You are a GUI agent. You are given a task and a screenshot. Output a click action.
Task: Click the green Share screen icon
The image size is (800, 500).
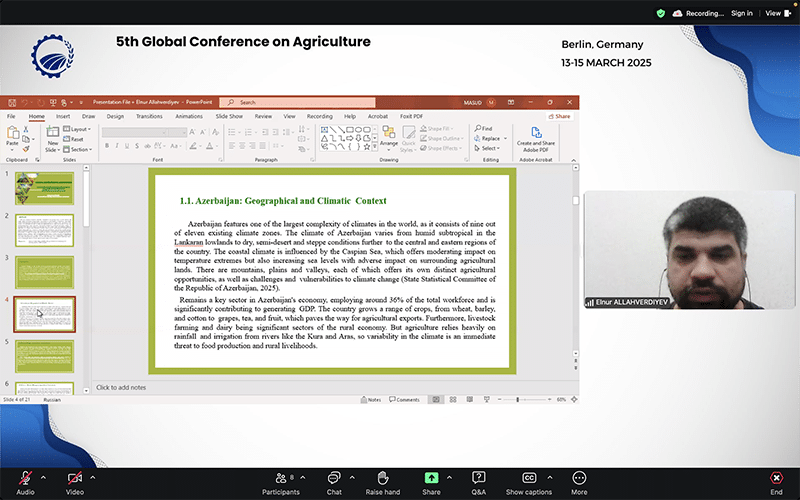click(x=431, y=478)
